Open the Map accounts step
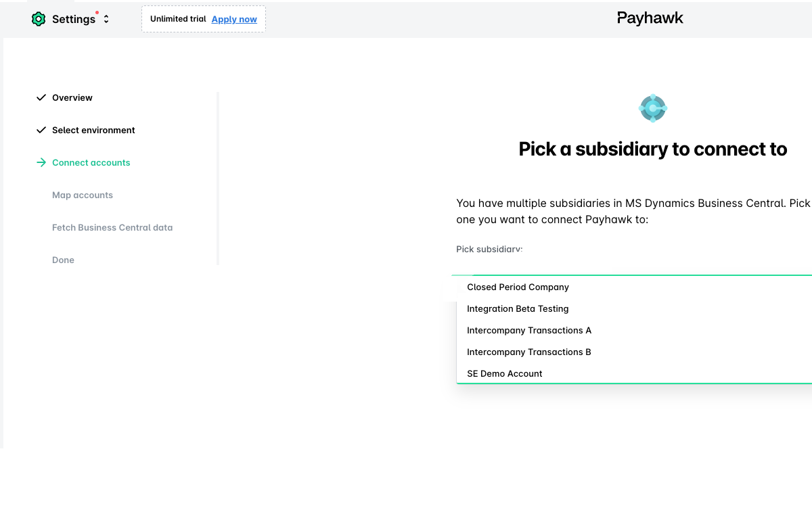Screen dimensions: 812x514 (x=83, y=195)
